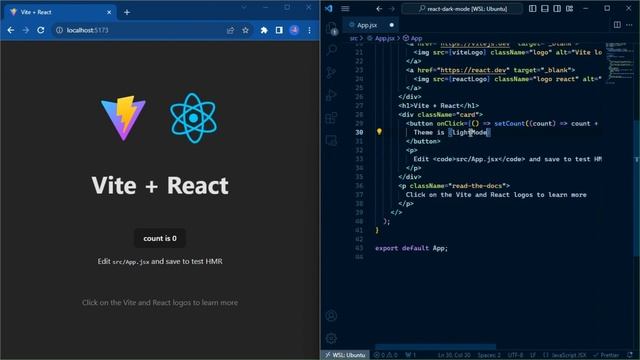Change indentation via 'Spaces: 2'
The image size is (640, 360).
(x=489, y=355)
